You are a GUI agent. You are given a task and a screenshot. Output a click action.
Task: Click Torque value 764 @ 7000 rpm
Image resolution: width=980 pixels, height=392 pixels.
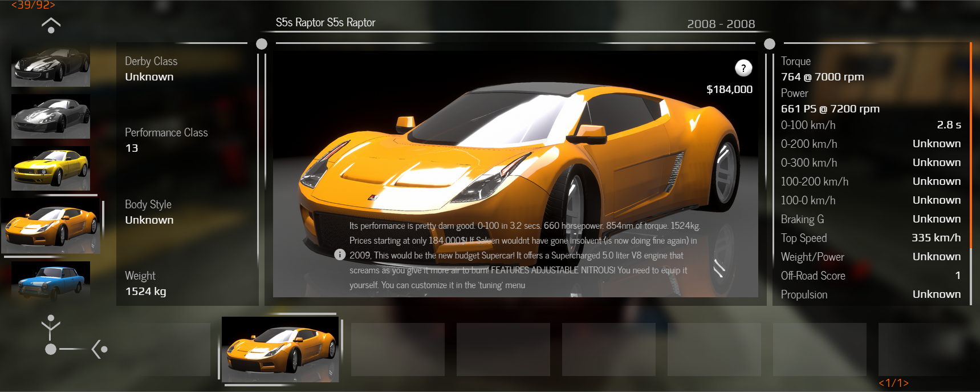pos(822,76)
